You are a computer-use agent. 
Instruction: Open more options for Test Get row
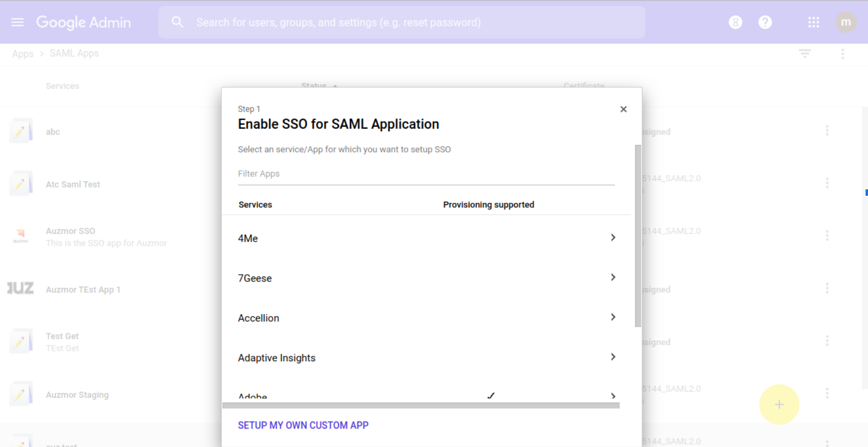pyautogui.click(x=827, y=341)
